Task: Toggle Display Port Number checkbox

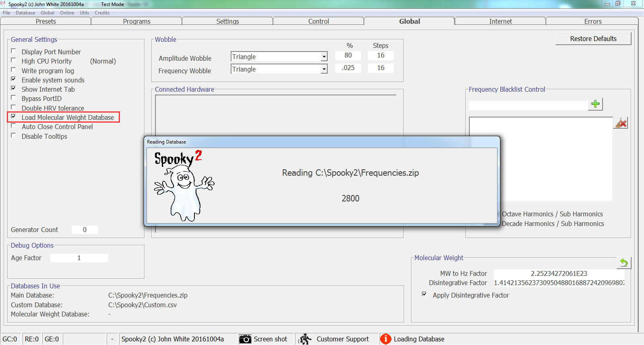Action: [13, 51]
